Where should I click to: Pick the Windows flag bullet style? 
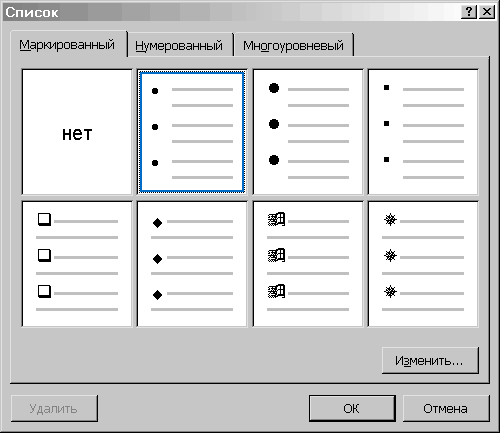(308, 264)
